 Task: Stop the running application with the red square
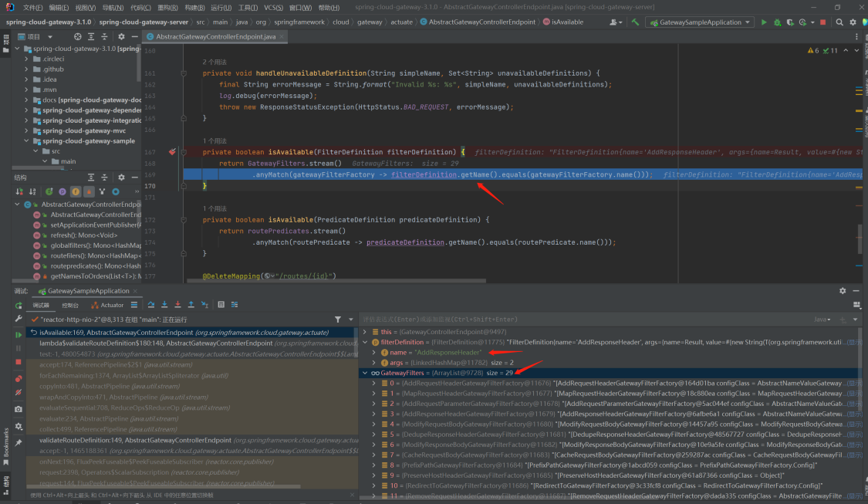(x=823, y=22)
